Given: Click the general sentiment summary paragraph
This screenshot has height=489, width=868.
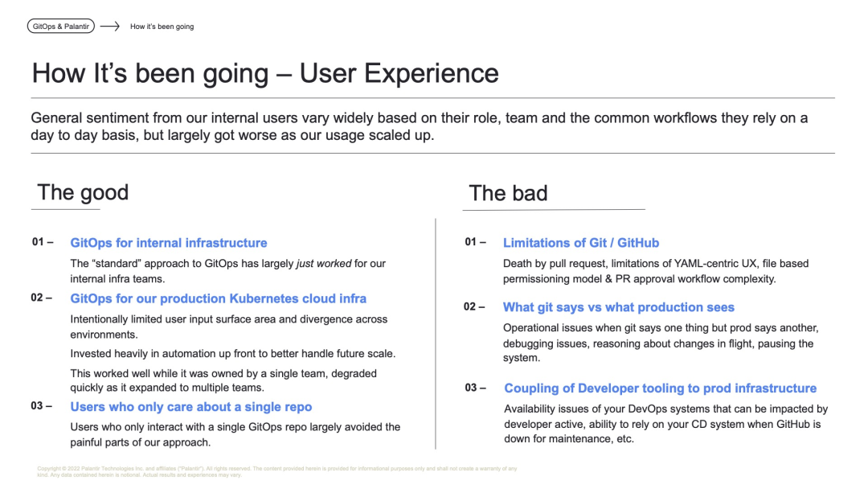Looking at the screenshot, I should click(x=418, y=126).
